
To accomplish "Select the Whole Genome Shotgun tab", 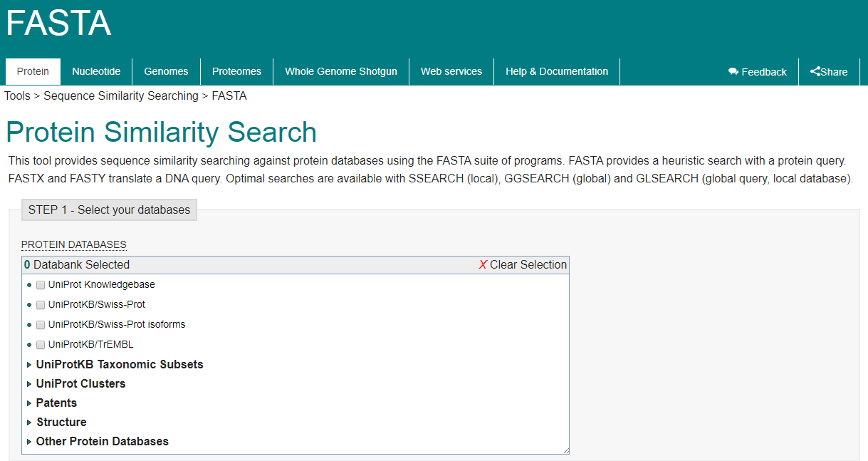I will [x=341, y=71].
